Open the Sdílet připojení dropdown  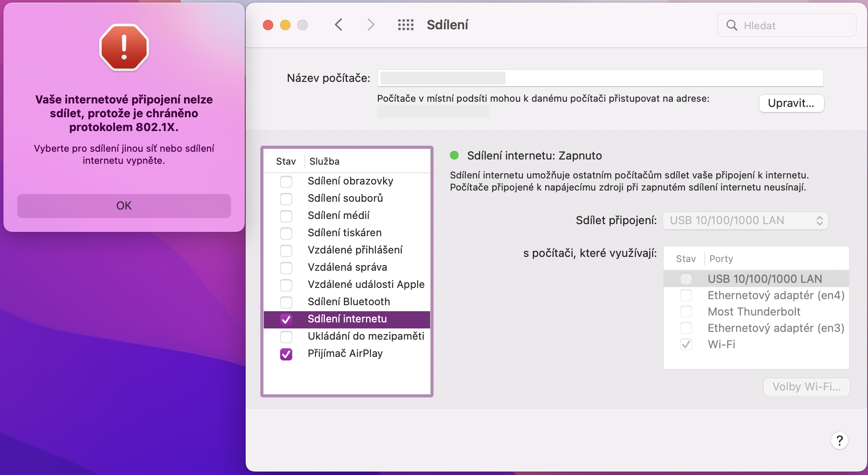coord(745,221)
